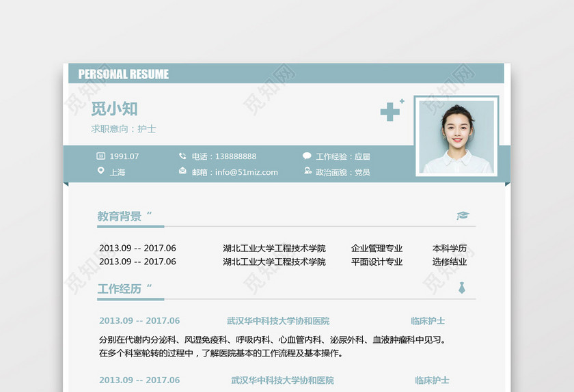
Task: Select the name 觅小知
Action: click(114, 109)
